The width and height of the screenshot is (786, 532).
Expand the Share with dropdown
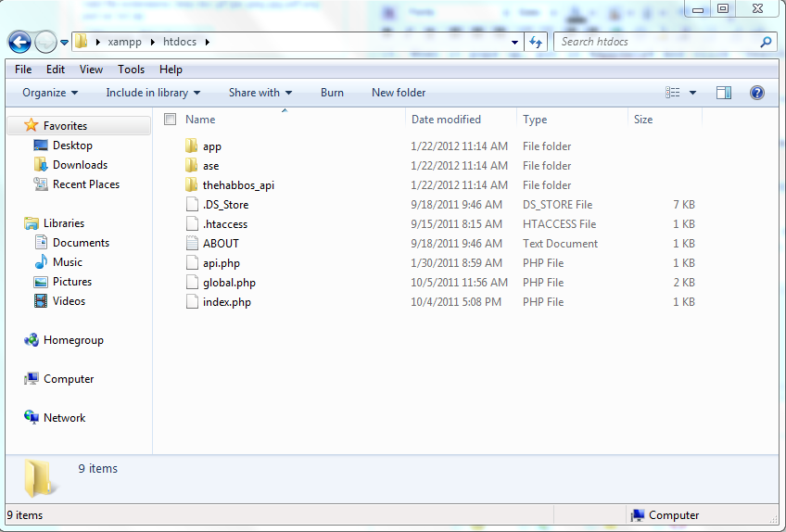point(260,93)
